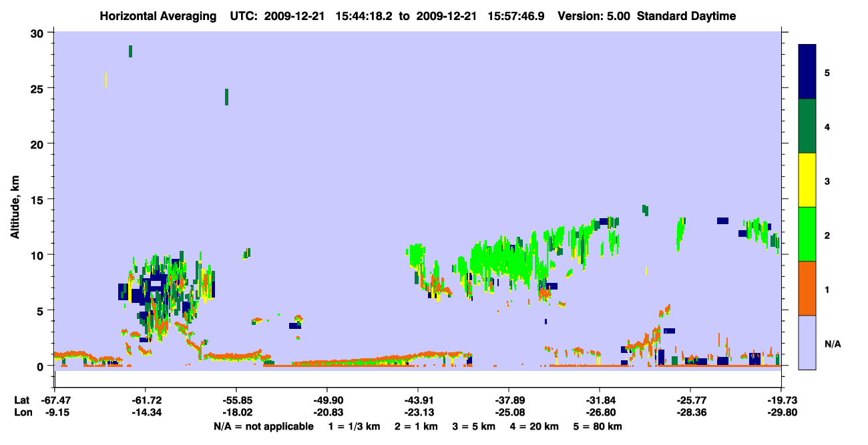Click the 30 tick on altitude axis
Viewport: 868px width, 445px height.
point(38,33)
